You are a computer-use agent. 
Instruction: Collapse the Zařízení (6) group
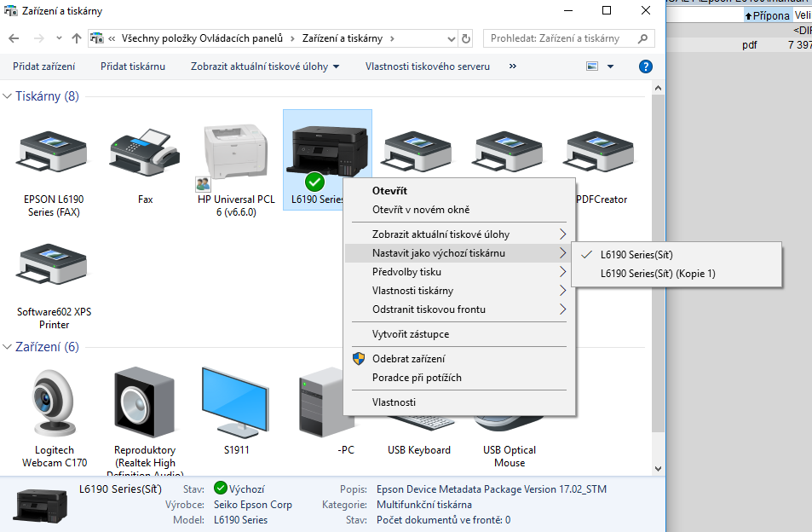tap(8, 347)
